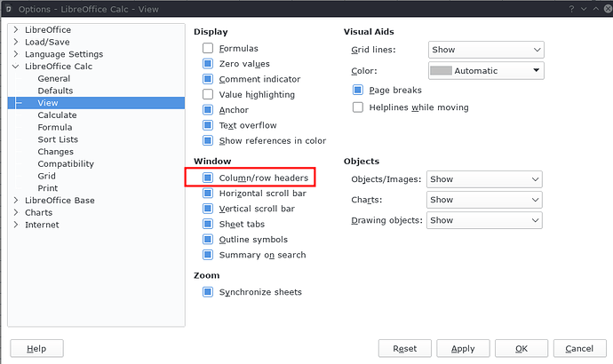
Task: Select the Calculate tree item
Action: coord(57,115)
